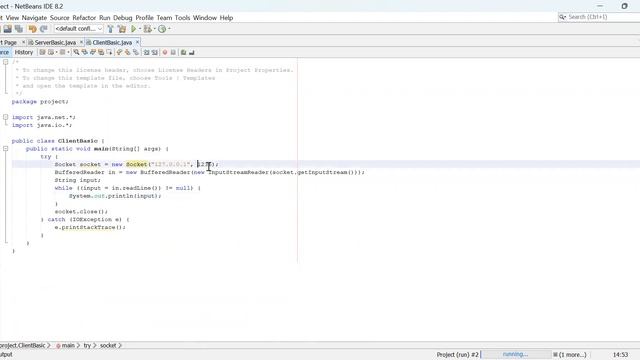Click the Last Edit icon in editor toolbar

point(42,52)
